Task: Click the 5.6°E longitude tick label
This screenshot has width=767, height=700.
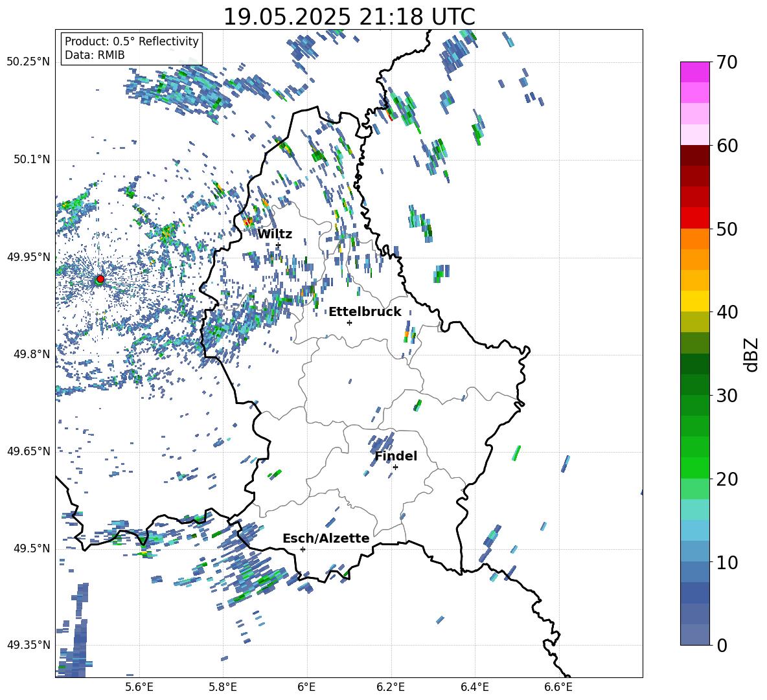Action: tap(139, 688)
